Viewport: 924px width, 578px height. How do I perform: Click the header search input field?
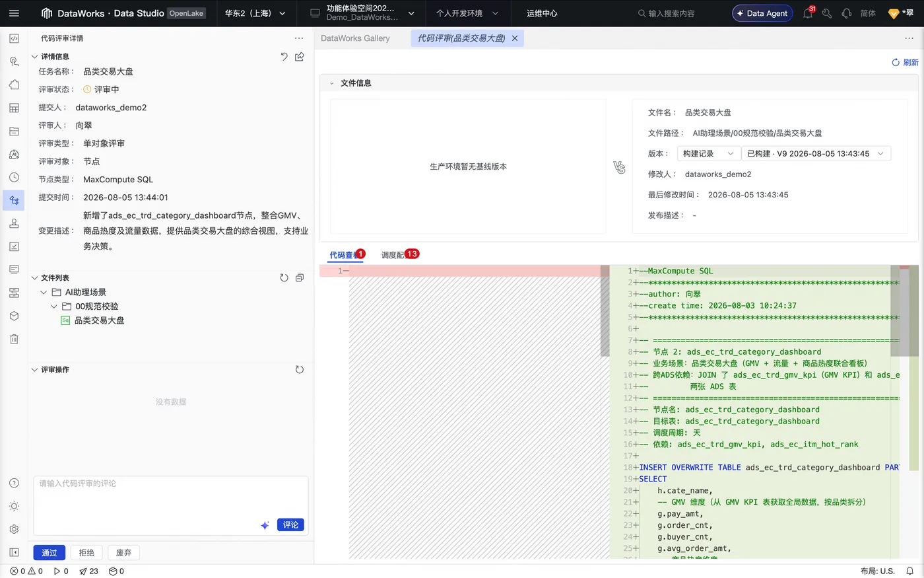[671, 13]
